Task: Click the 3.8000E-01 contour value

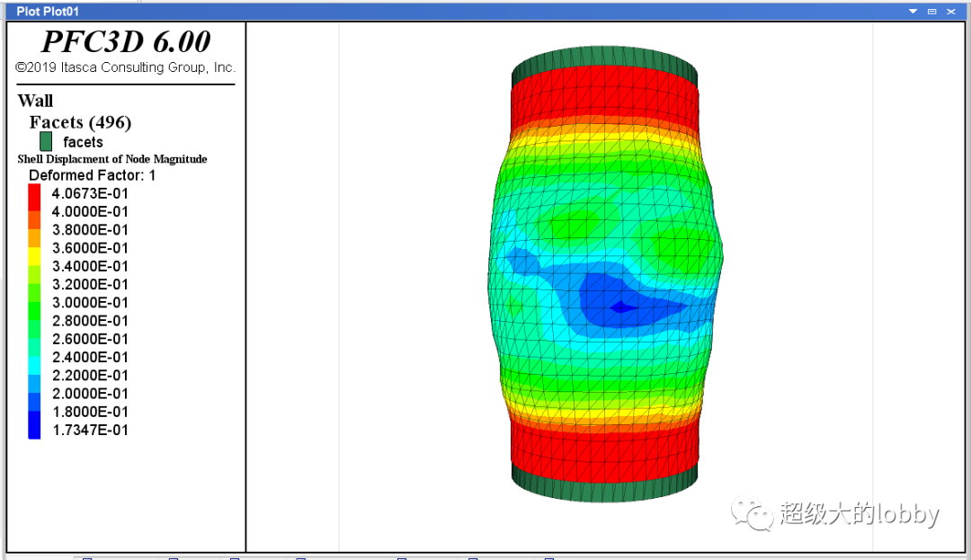Action: pos(90,229)
